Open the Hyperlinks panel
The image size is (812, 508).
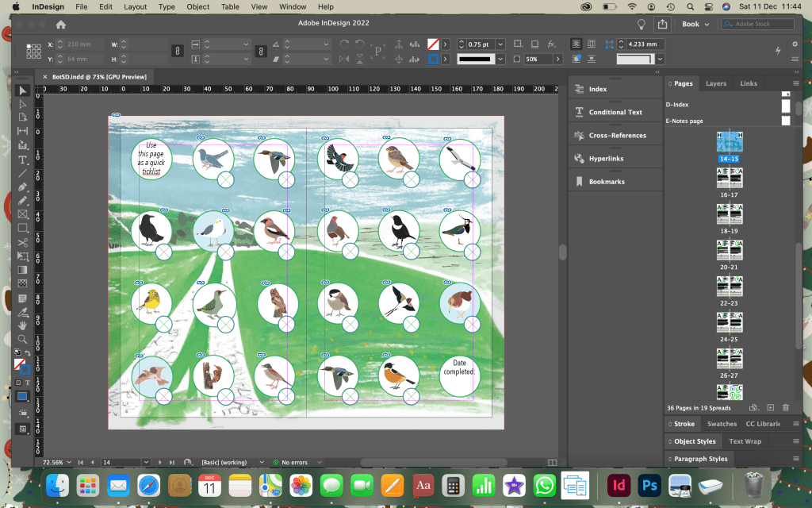click(607, 159)
